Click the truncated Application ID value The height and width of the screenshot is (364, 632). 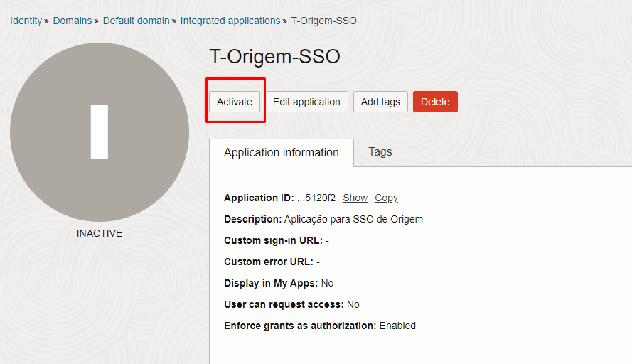316,198
